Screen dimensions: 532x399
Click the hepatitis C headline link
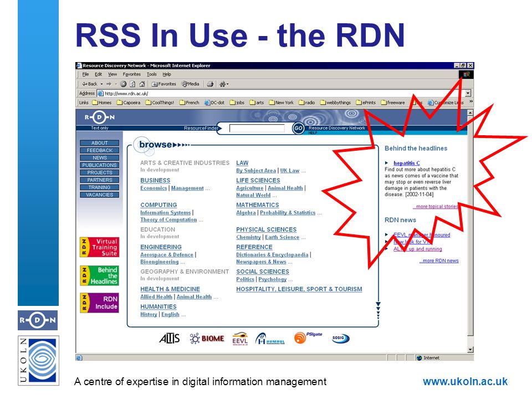point(406,163)
